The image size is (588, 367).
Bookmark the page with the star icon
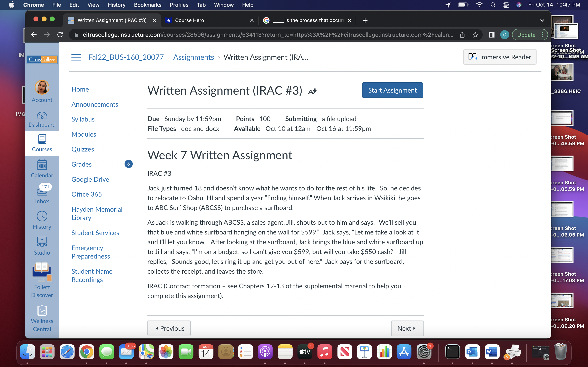tap(475, 34)
